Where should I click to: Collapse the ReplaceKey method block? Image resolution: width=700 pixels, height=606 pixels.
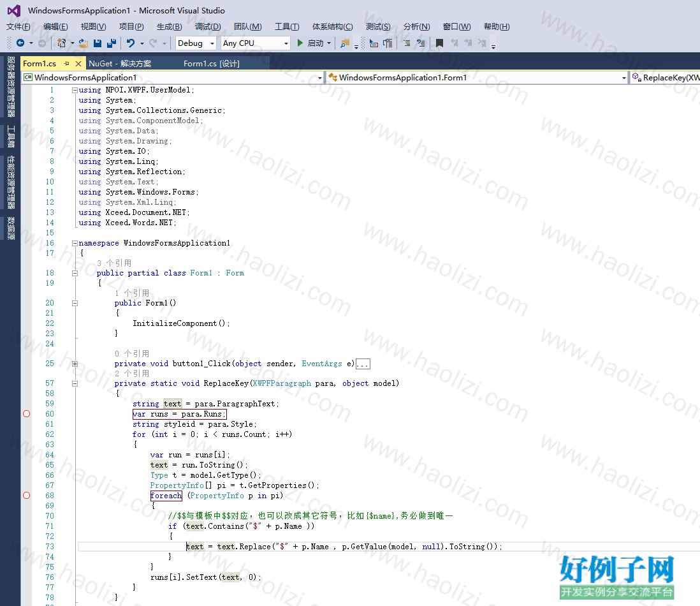tap(75, 383)
